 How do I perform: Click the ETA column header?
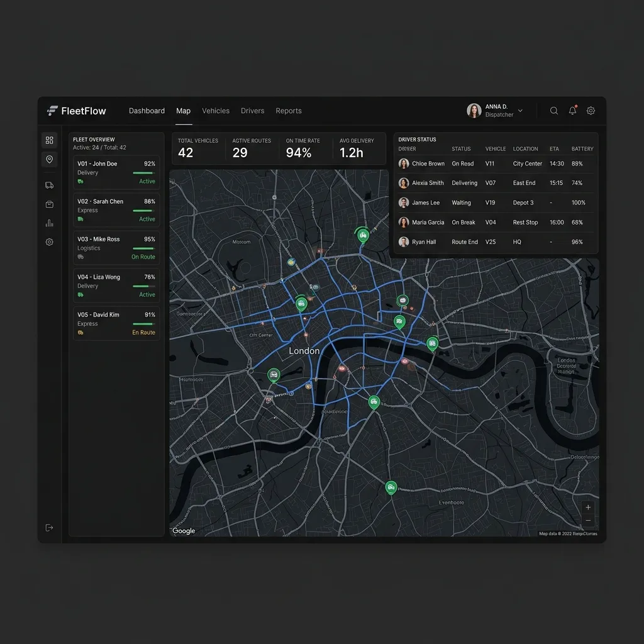point(554,148)
